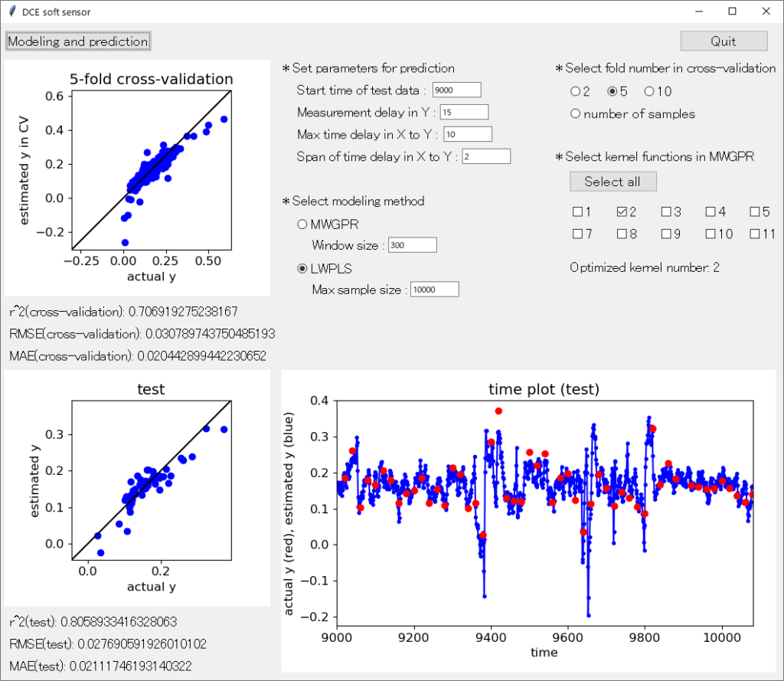
Task: Click the Select all kernels button
Action: (612, 182)
